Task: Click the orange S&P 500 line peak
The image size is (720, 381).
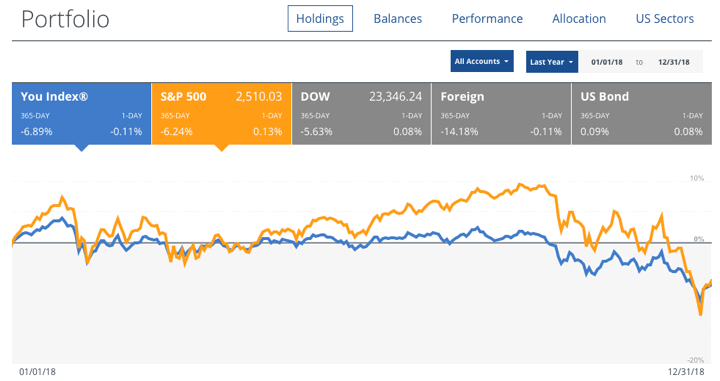Action: click(x=520, y=184)
